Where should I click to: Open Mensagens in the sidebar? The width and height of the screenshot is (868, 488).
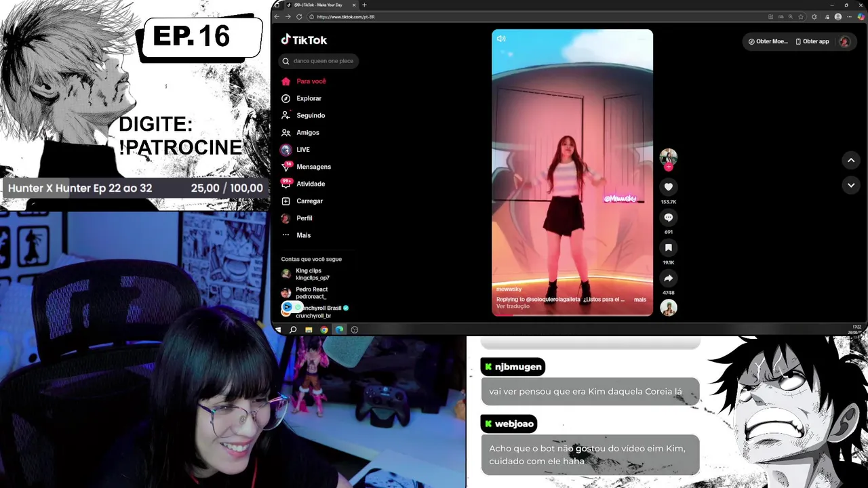pos(313,167)
